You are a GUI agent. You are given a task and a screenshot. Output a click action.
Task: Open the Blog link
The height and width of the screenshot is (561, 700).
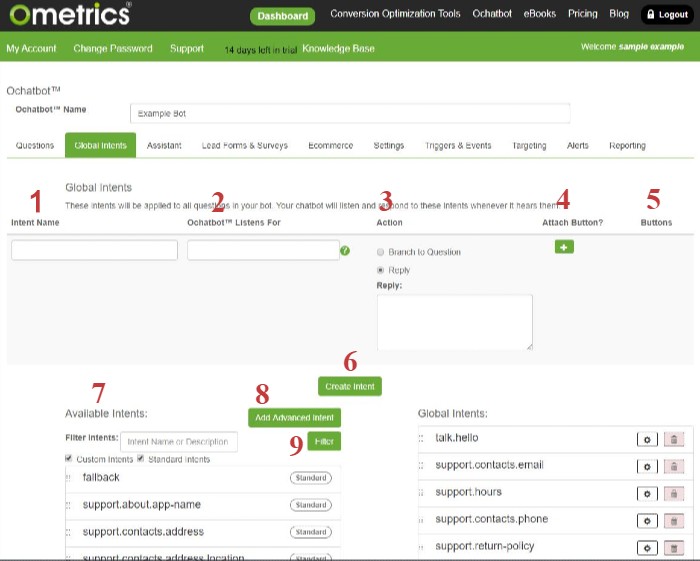[x=619, y=14]
